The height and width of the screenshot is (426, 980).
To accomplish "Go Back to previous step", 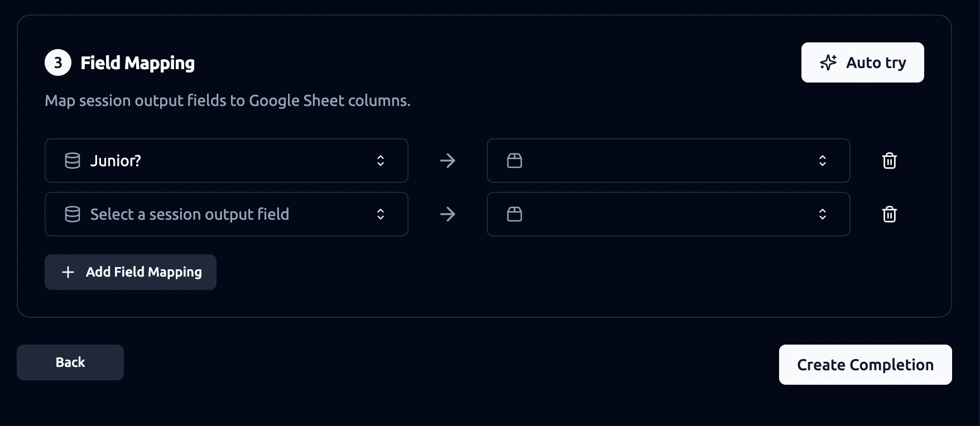I will coord(70,362).
